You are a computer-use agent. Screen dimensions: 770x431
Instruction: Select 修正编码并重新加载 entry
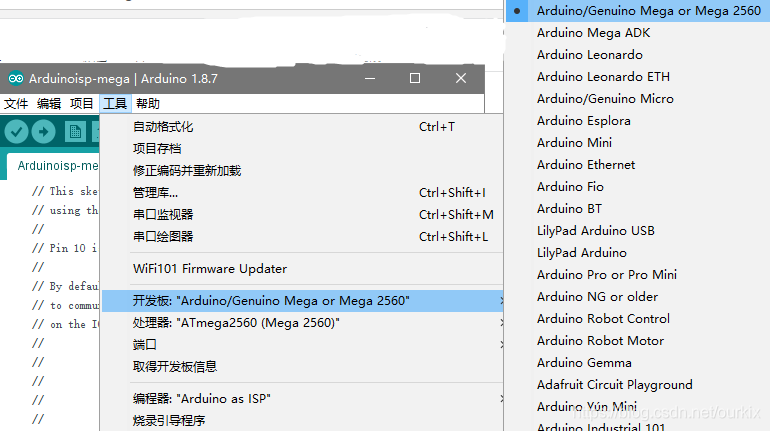pos(302,171)
